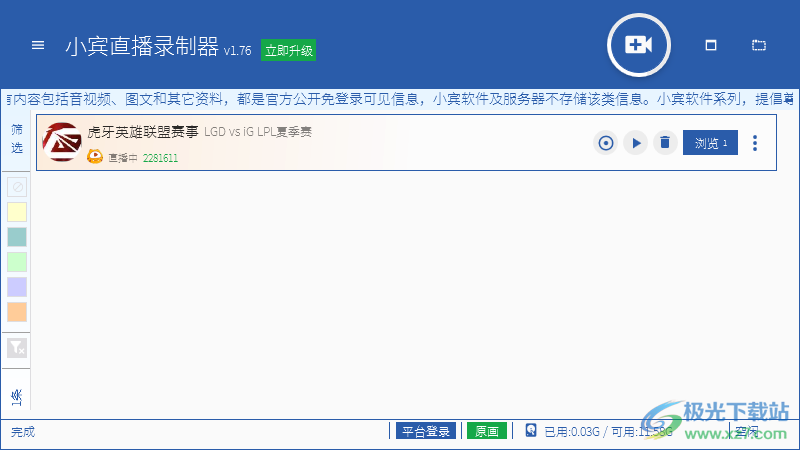Click the 1条 count label in sidebar

point(17,397)
